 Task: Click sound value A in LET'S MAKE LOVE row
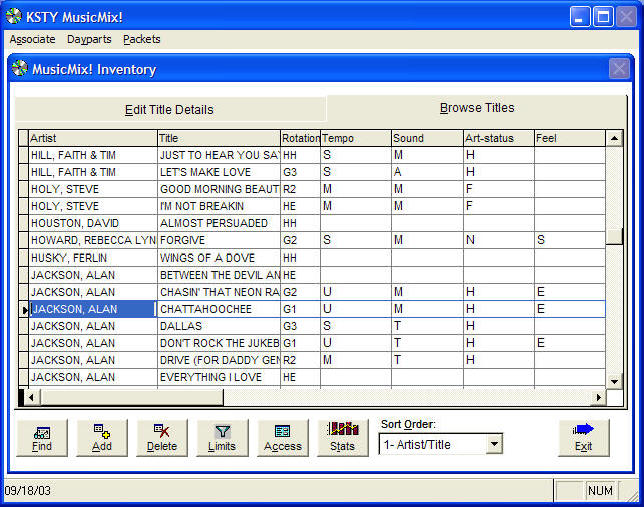(x=427, y=172)
